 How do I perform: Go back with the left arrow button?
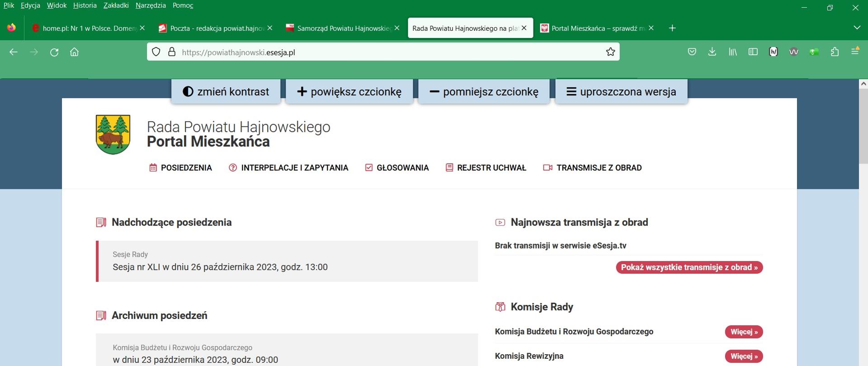[x=14, y=52]
